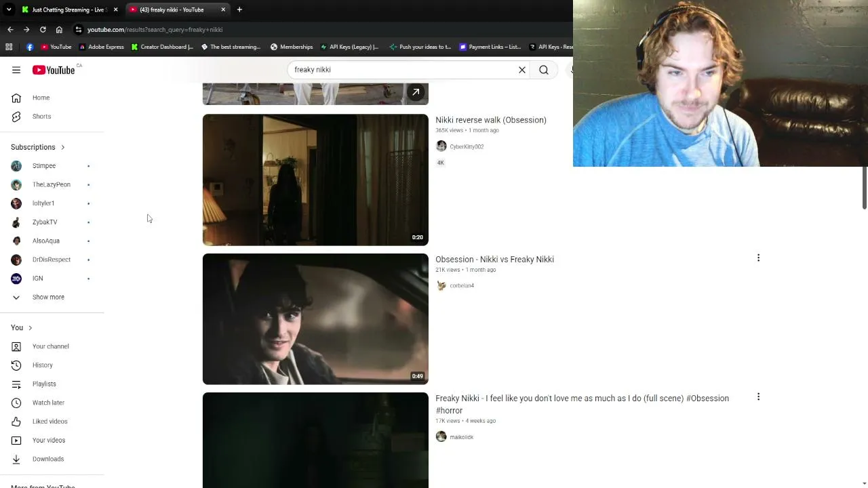
Task: Open the corbelan4 channel avatar
Action: [441, 286]
